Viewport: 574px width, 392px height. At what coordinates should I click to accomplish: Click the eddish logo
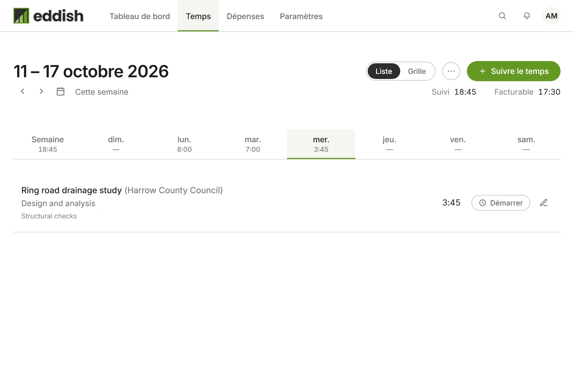48,16
